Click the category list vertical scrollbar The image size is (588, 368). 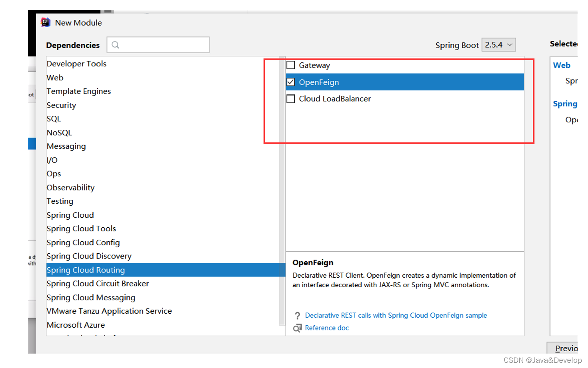coord(282,191)
